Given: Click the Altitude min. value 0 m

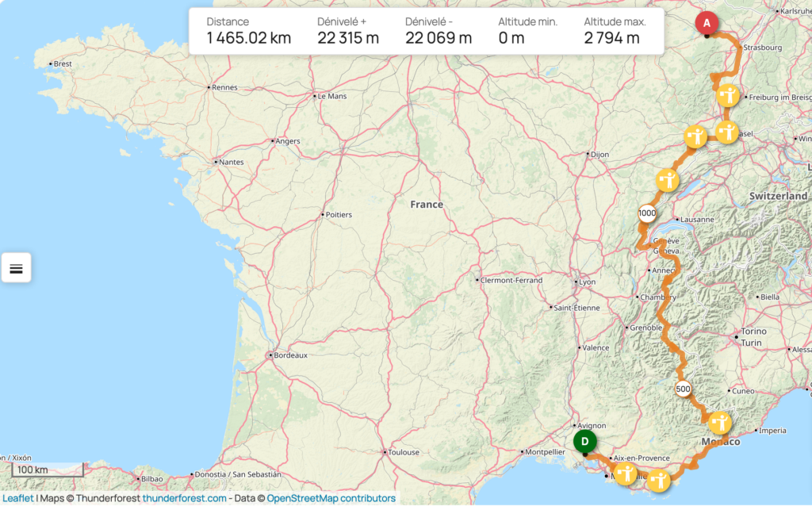Looking at the screenshot, I should (511, 38).
